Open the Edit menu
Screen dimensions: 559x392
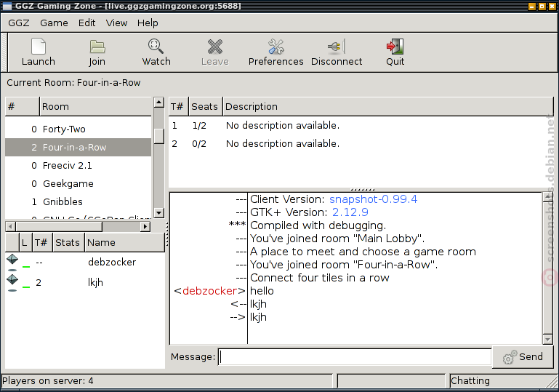point(87,23)
